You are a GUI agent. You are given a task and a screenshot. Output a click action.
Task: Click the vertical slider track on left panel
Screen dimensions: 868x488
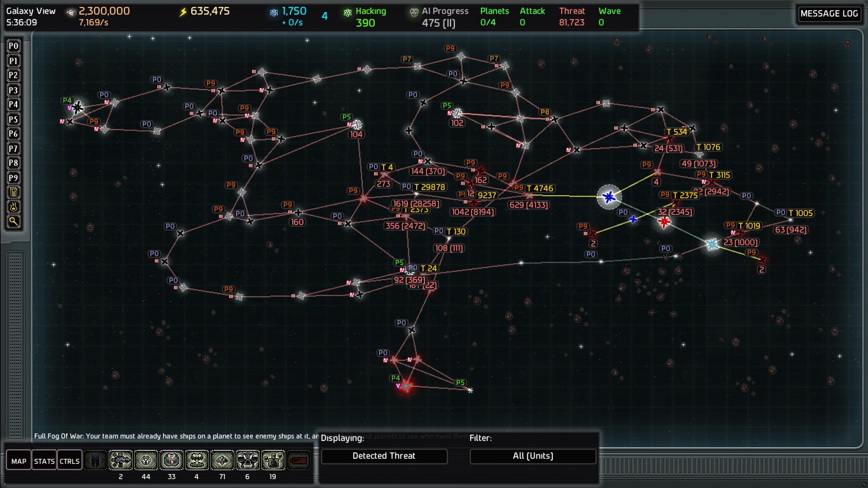pyautogui.click(x=15, y=343)
